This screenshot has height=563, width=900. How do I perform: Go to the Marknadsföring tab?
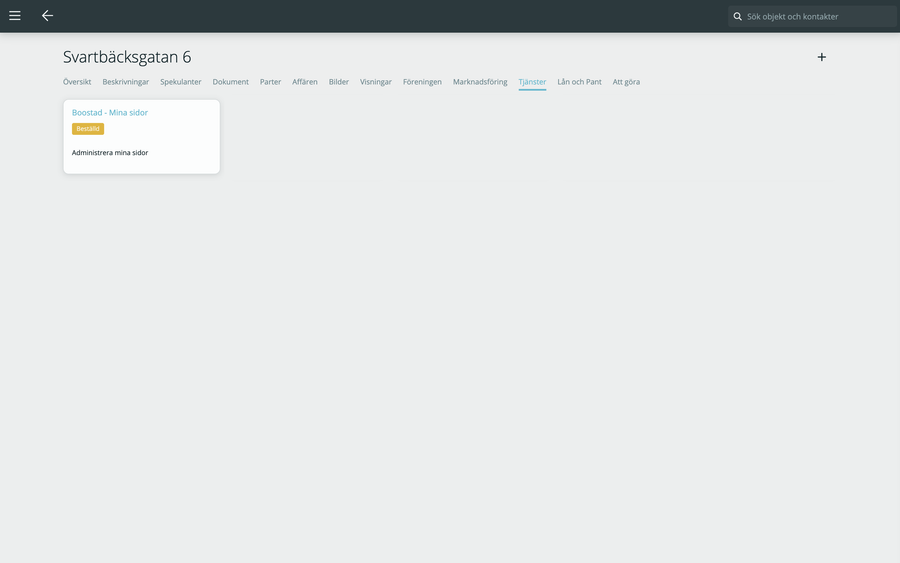tap(480, 82)
